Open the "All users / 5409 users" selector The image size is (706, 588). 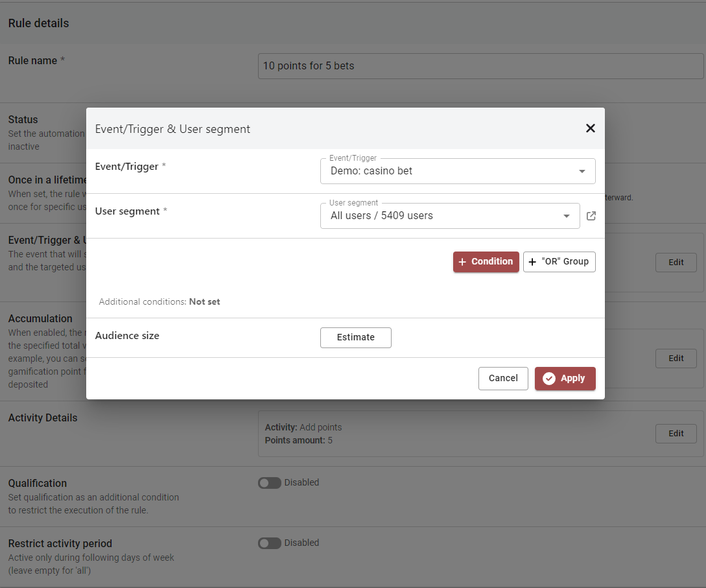(x=441, y=216)
